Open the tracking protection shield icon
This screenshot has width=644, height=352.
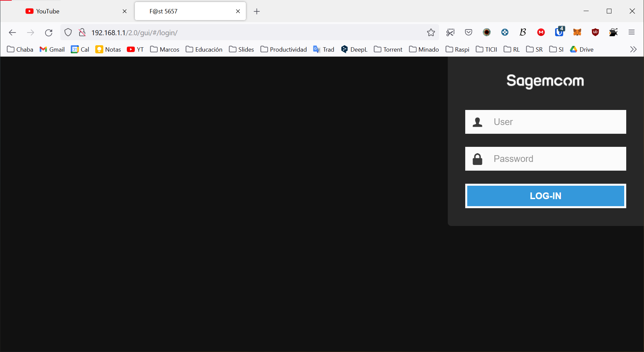pyautogui.click(x=68, y=33)
